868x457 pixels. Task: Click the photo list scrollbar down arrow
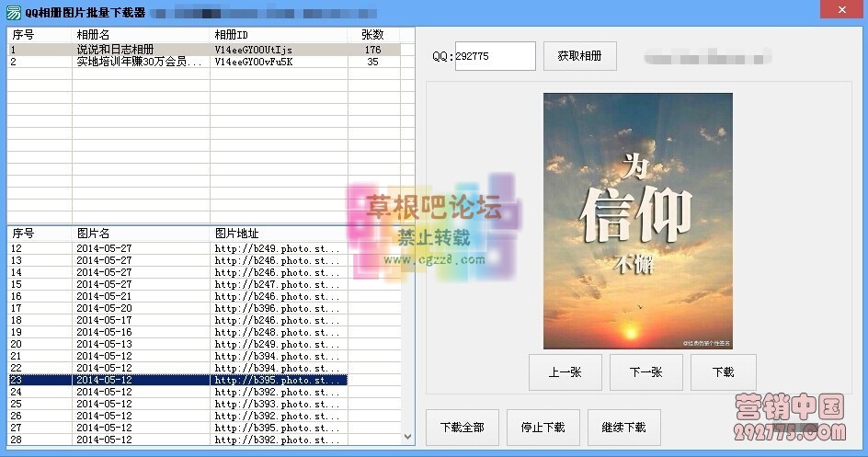[408, 437]
